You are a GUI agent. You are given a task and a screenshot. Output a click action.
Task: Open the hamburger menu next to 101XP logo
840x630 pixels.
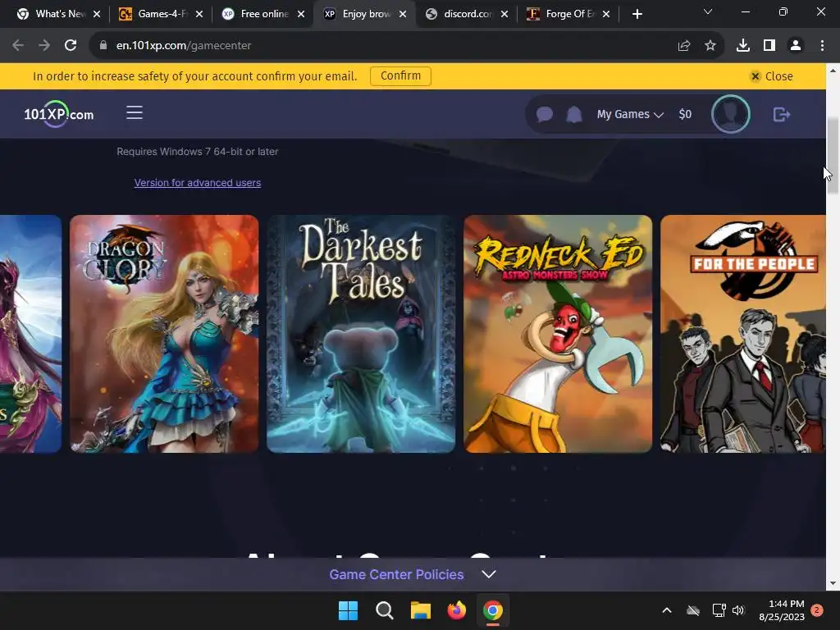[x=134, y=112]
